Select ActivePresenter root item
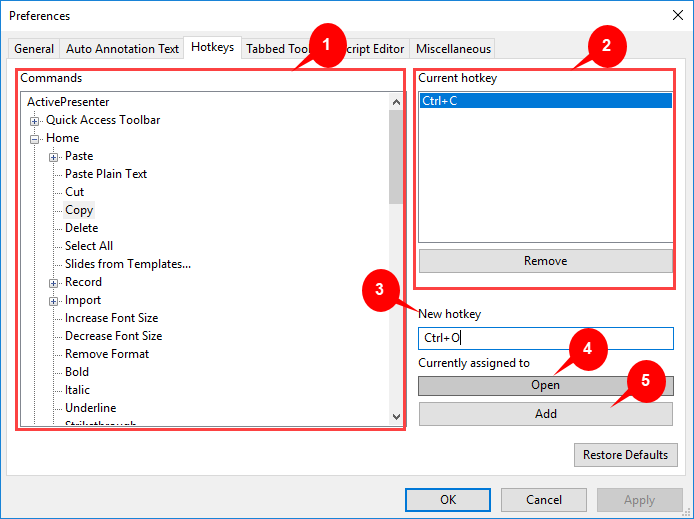Viewport: 694px width, 519px height. [x=68, y=102]
